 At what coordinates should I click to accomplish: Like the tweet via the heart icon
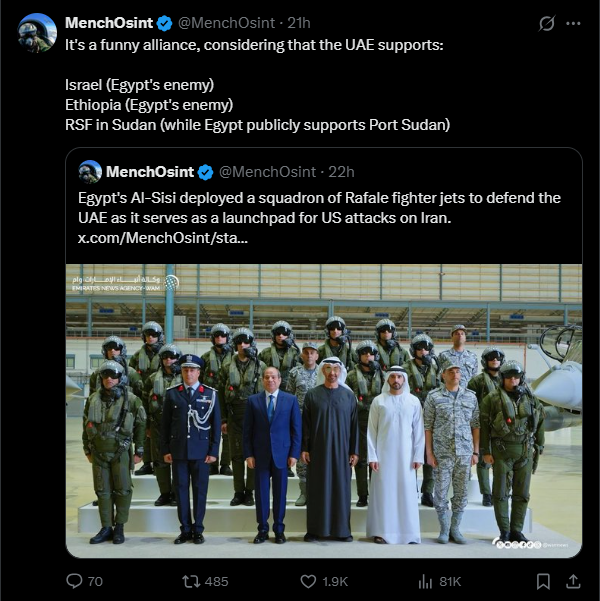[308, 581]
